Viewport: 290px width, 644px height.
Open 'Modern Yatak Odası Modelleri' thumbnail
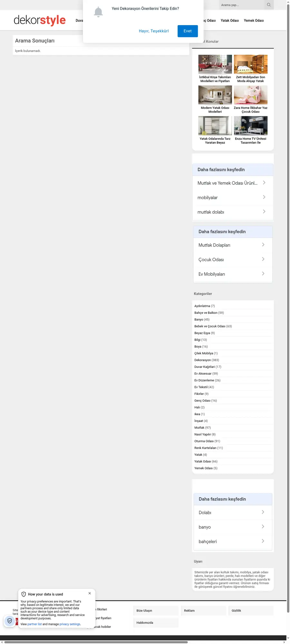coord(215,95)
